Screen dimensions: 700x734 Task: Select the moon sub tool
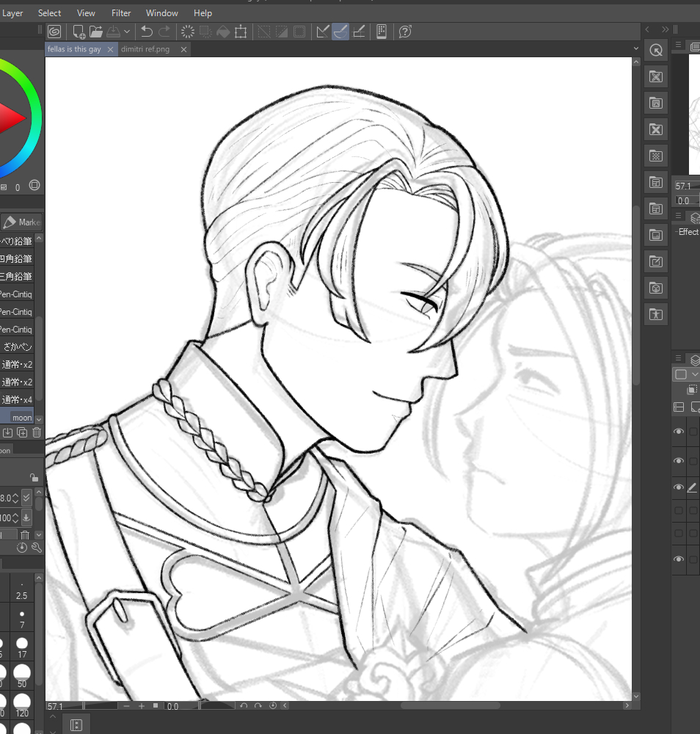tap(21, 418)
